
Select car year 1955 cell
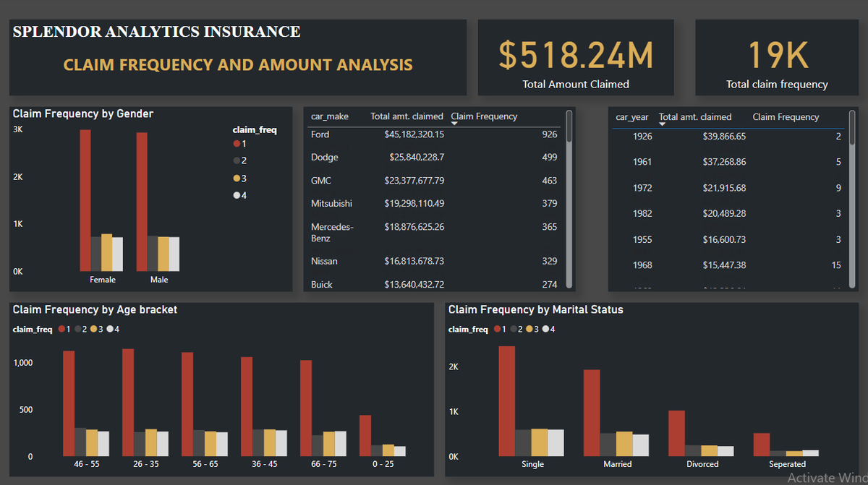pyautogui.click(x=642, y=240)
